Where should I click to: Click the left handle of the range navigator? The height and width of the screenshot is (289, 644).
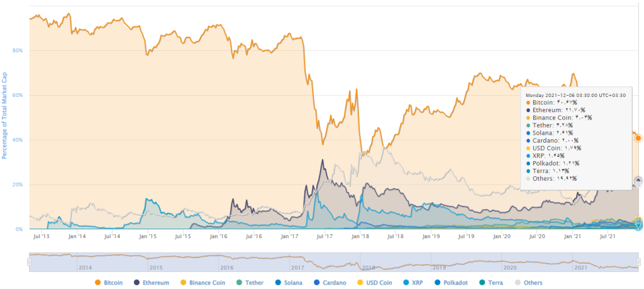click(x=28, y=261)
